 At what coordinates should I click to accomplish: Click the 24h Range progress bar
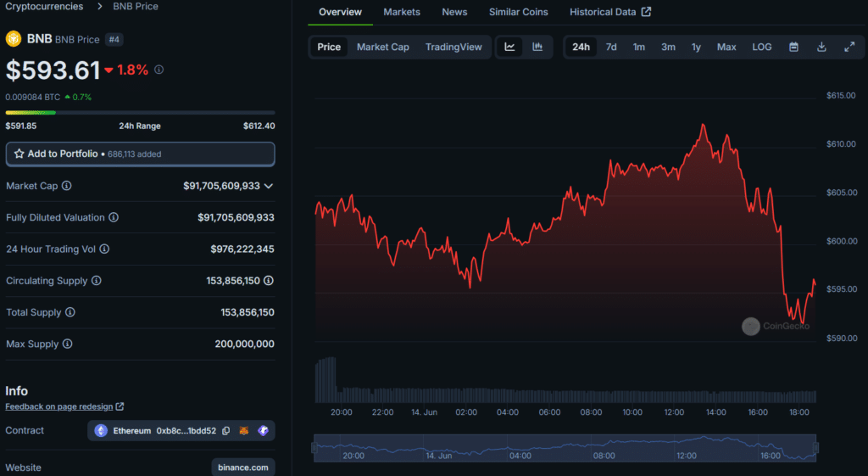point(140,113)
